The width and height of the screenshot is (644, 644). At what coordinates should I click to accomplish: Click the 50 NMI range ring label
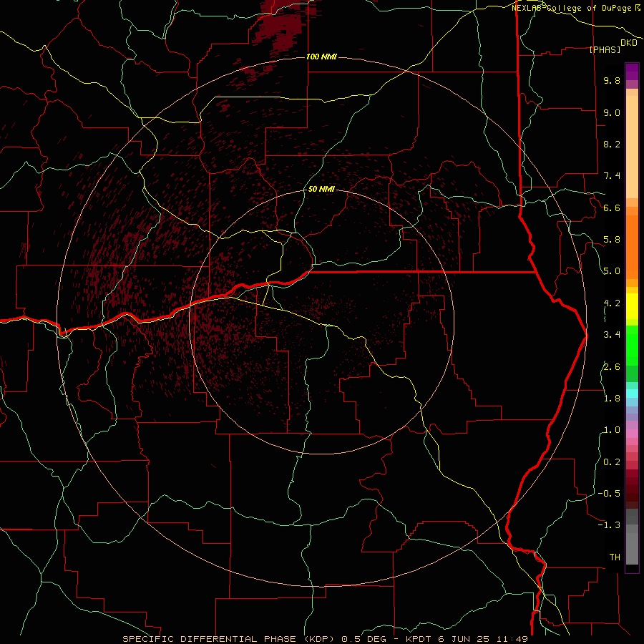[321, 190]
